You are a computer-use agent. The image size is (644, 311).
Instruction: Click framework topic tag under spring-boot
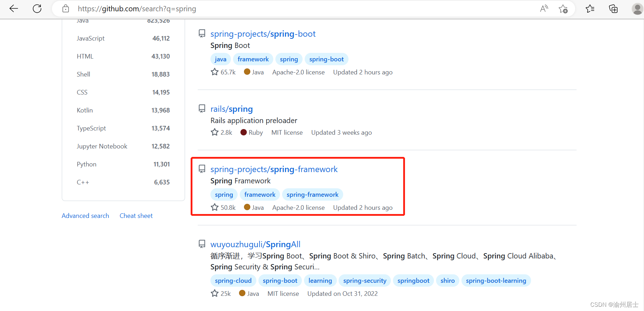click(253, 59)
